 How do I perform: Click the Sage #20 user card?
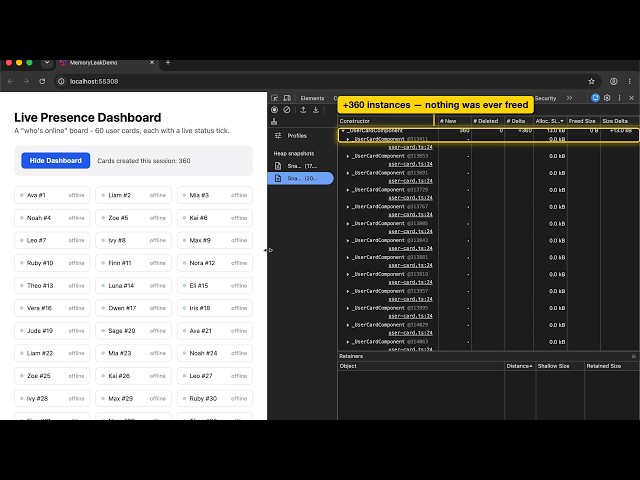point(133,331)
